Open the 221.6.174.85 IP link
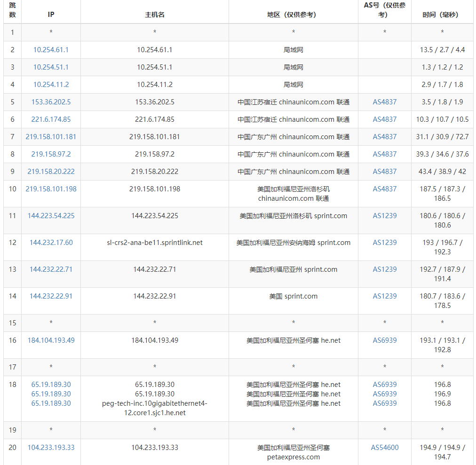The image size is (476, 465). pos(51,119)
